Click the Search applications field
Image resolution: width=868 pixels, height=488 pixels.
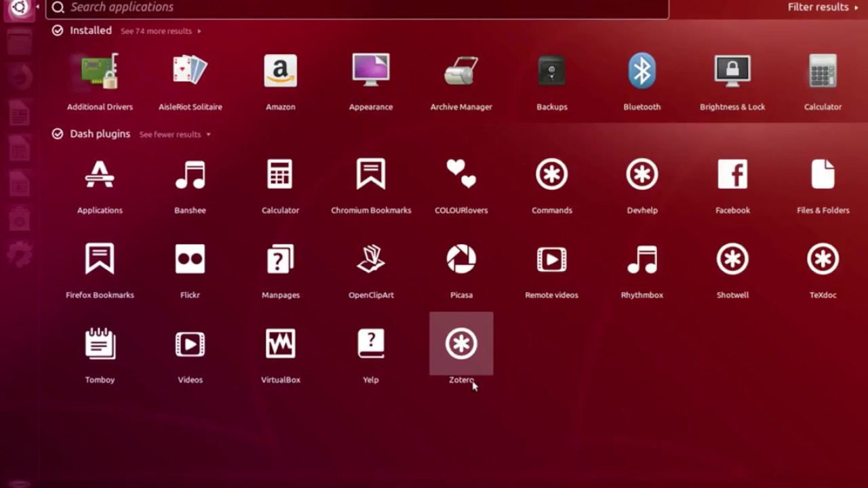click(357, 7)
